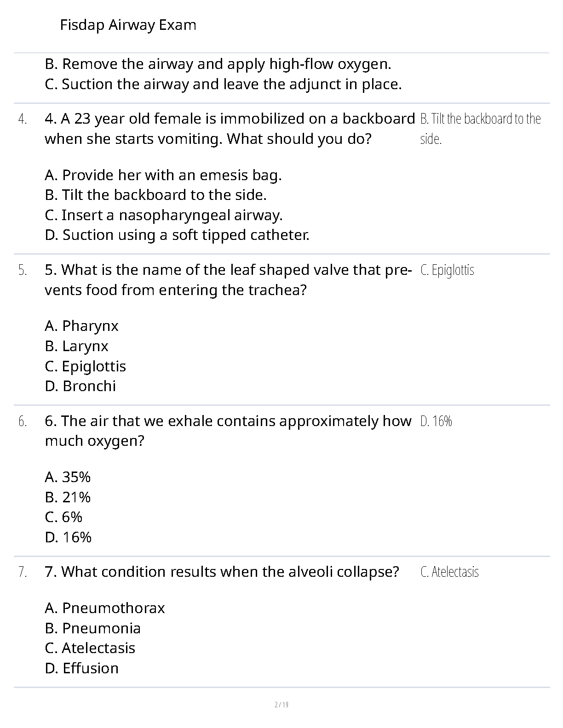The image size is (563, 728).
Task: Click the Fisdap Airway Exam title
Action: (x=128, y=25)
